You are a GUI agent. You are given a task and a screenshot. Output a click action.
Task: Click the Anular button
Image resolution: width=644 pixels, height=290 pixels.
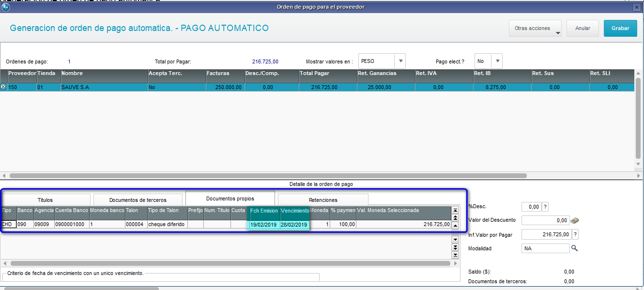point(583,28)
